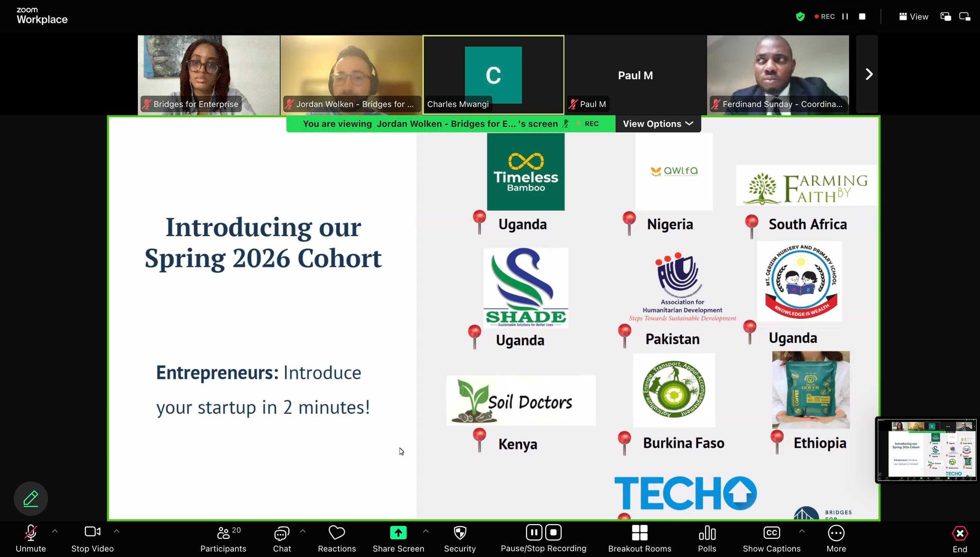Show next participants with right arrow
The image size is (980, 557).
(868, 74)
